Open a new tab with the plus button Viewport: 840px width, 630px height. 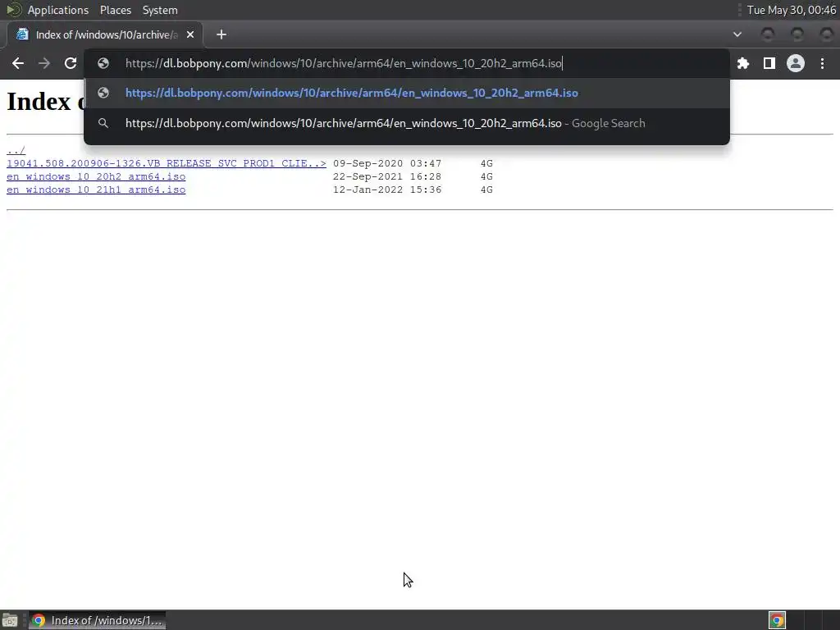(x=221, y=34)
